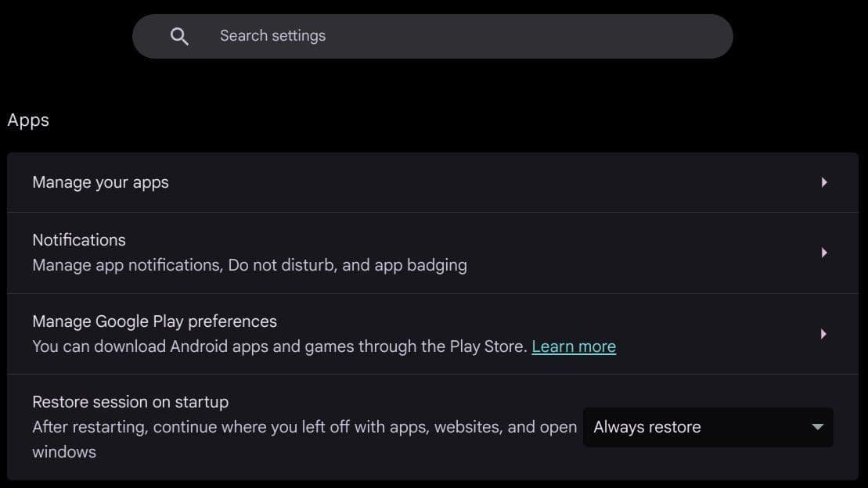868x488 pixels.
Task: Click the chevron on the Notifications row
Action: click(x=824, y=252)
